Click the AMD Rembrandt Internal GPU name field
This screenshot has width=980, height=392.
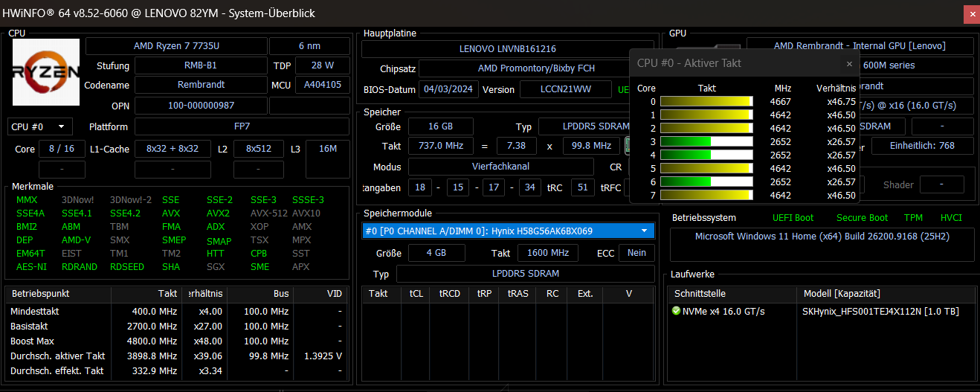[860, 46]
